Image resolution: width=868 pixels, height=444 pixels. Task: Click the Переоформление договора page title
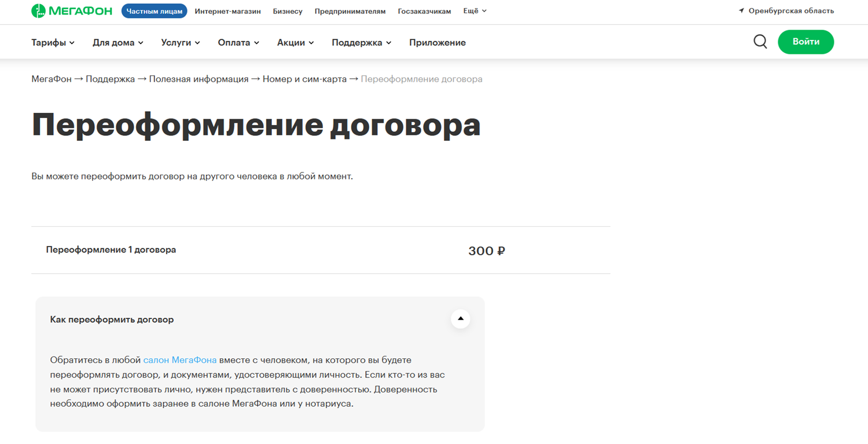[256, 126]
